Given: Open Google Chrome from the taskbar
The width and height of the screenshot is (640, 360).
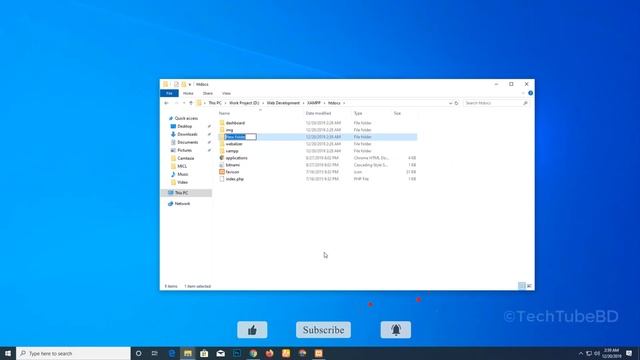Looking at the screenshot, I should click(x=253, y=353).
